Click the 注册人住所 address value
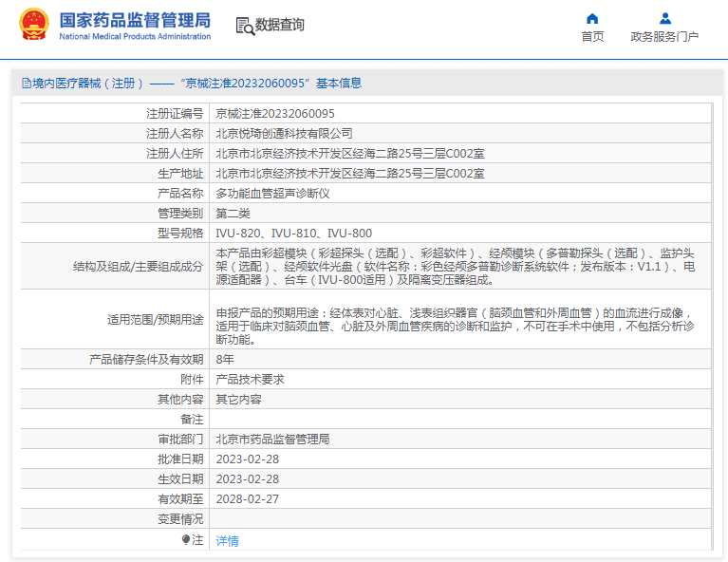 pos(350,154)
